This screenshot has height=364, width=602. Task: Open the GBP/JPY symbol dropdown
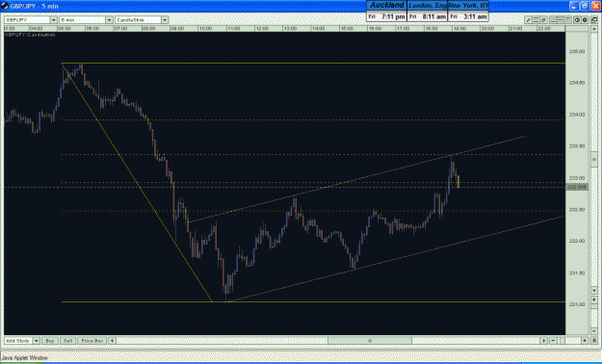pyautogui.click(x=53, y=20)
